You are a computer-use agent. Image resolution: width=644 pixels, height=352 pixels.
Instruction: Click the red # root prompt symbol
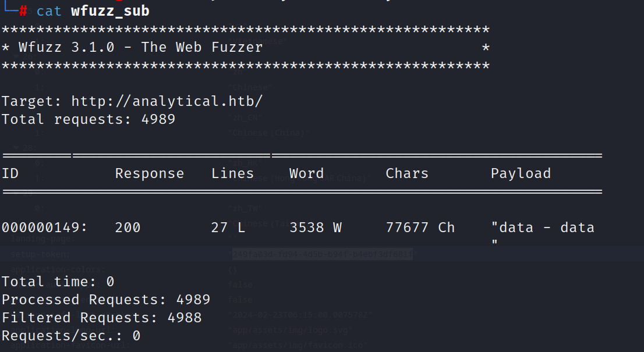click(23, 11)
